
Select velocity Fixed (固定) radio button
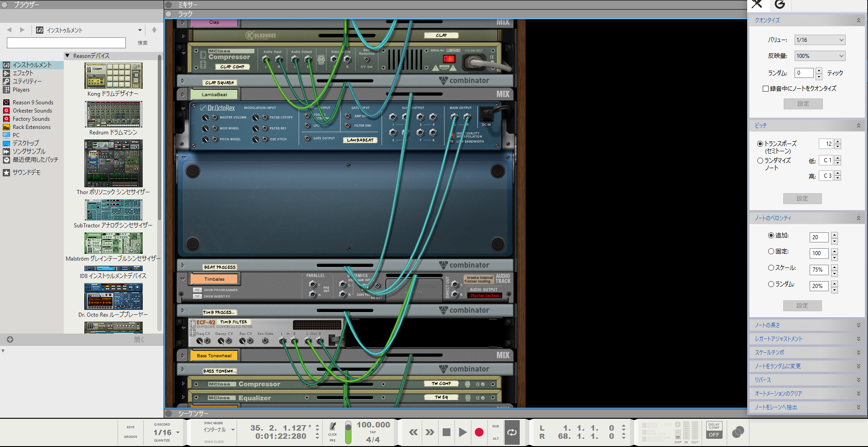point(771,251)
